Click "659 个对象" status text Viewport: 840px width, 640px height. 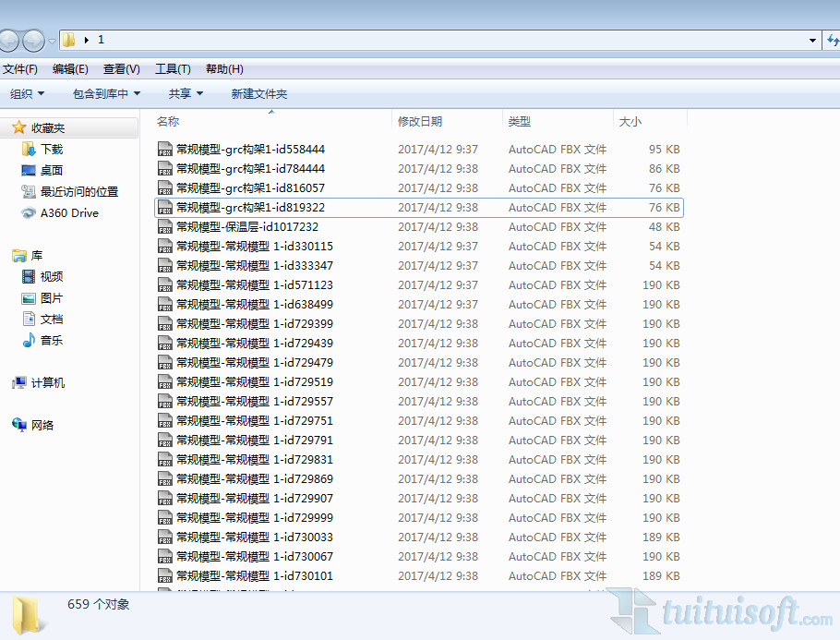click(99, 605)
